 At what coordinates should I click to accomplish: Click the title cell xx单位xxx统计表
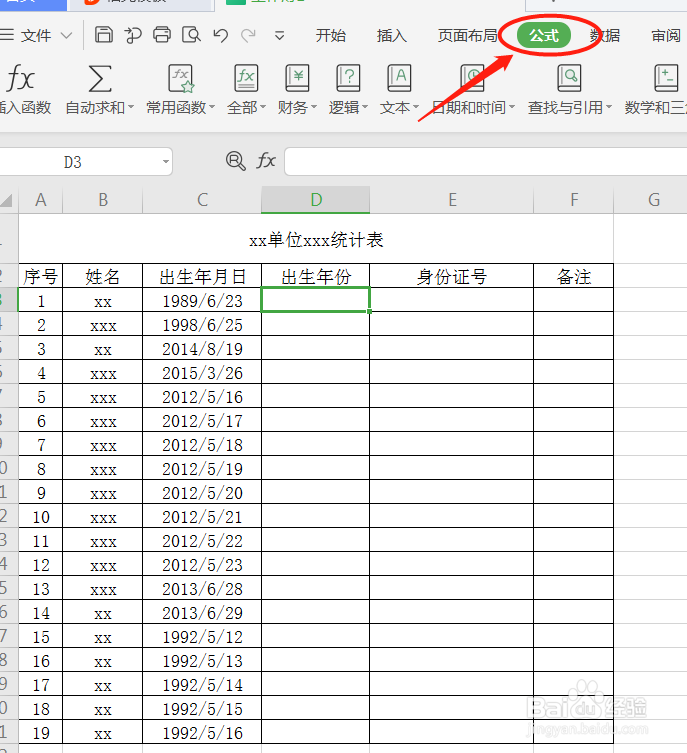click(x=316, y=239)
